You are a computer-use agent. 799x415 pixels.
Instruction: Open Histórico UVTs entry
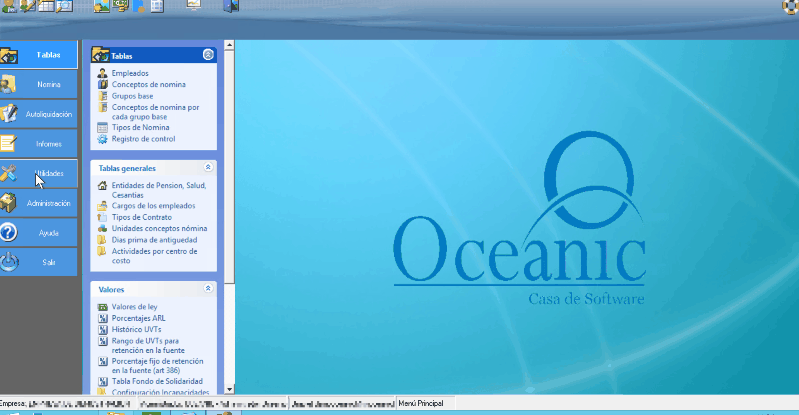coord(136,329)
